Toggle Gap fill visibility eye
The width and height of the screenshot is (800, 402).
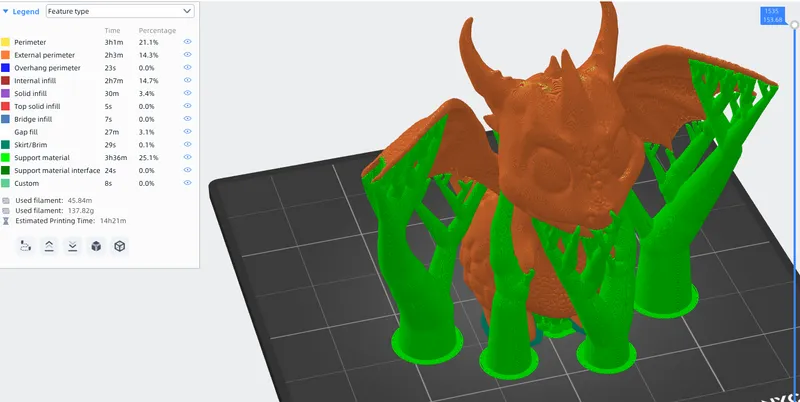pyautogui.click(x=187, y=132)
